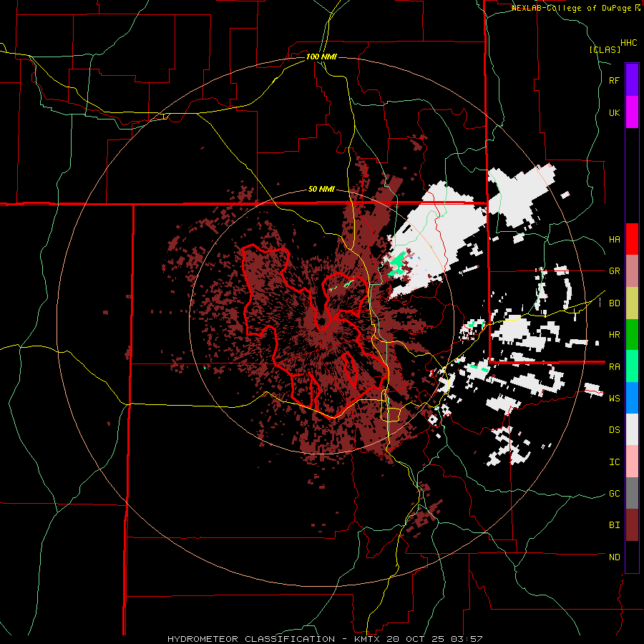Click the IC legend label
644x644 pixels.
614,462
